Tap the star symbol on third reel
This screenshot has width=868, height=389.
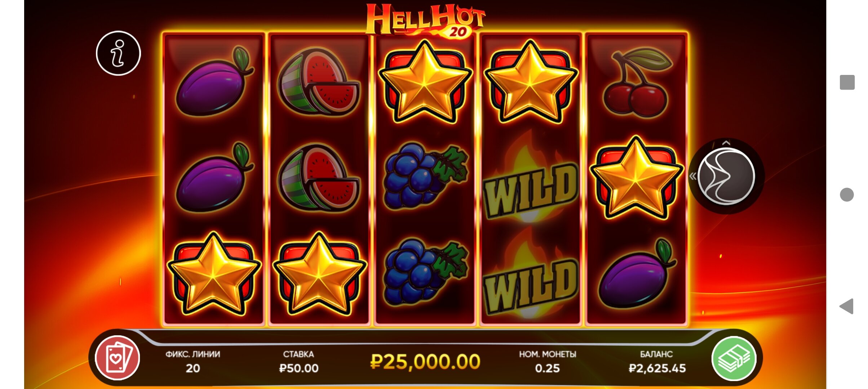(x=425, y=82)
